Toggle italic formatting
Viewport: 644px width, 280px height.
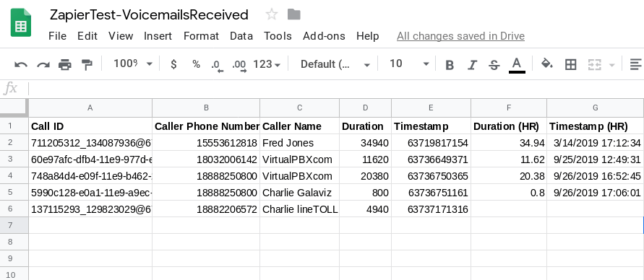pyautogui.click(x=472, y=65)
